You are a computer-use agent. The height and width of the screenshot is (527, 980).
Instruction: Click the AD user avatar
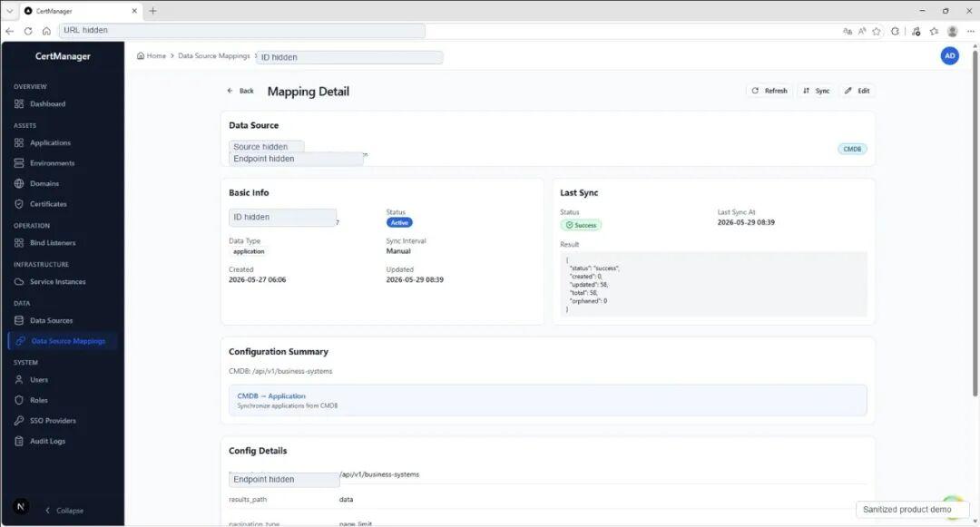tap(949, 55)
